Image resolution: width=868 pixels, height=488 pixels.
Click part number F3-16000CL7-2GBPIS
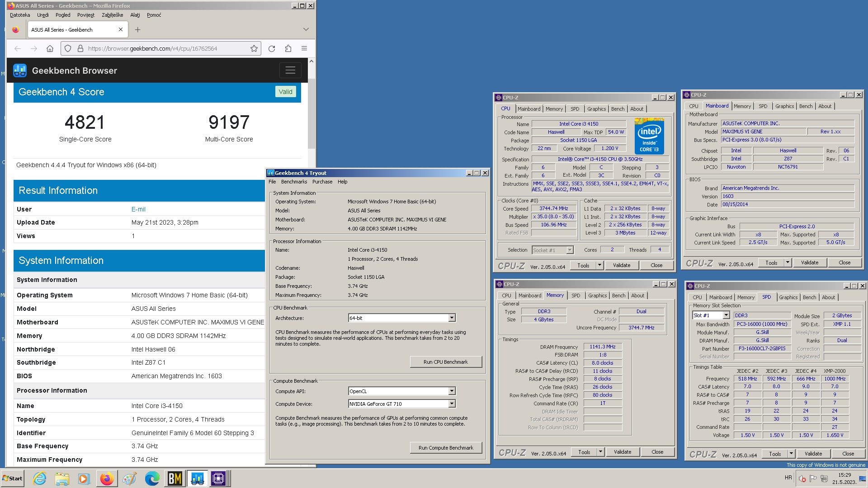[x=762, y=349]
